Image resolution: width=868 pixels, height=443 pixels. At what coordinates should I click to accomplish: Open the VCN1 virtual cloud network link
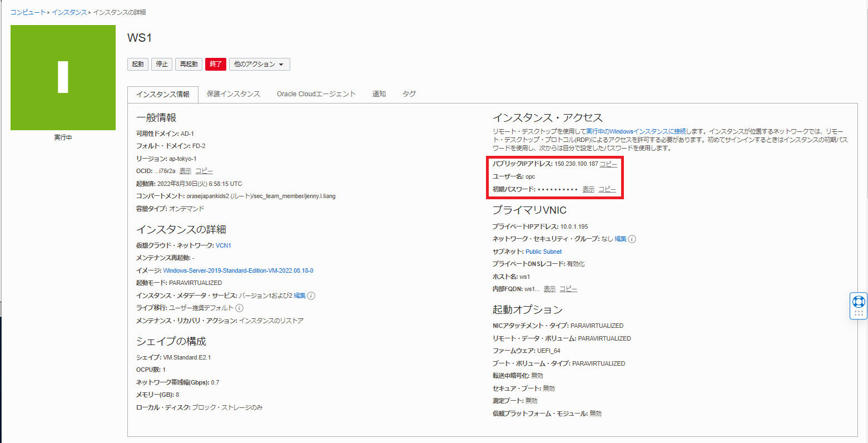pyautogui.click(x=223, y=245)
